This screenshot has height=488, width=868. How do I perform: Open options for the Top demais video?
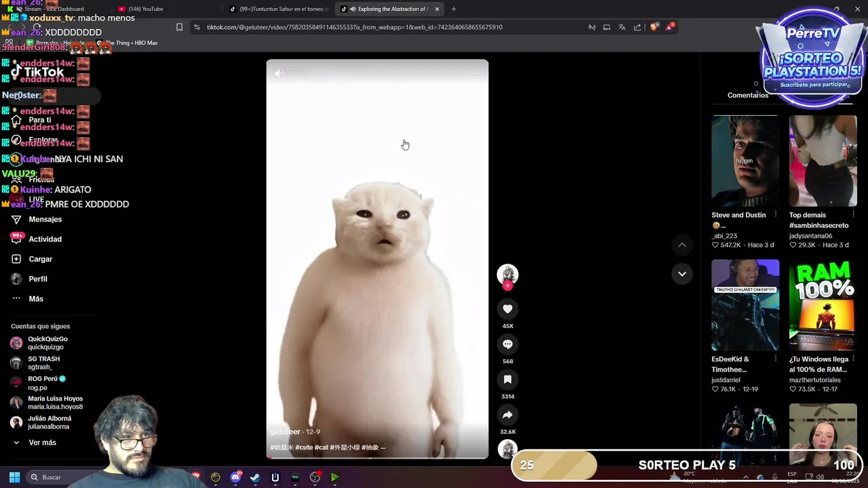click(x=853, y=215)
